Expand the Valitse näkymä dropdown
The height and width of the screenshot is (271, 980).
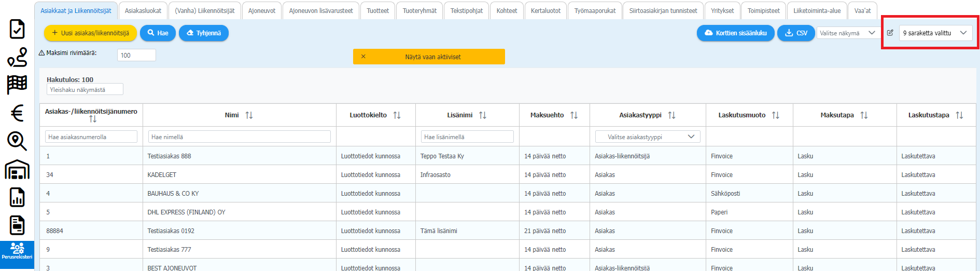(847, 33)
